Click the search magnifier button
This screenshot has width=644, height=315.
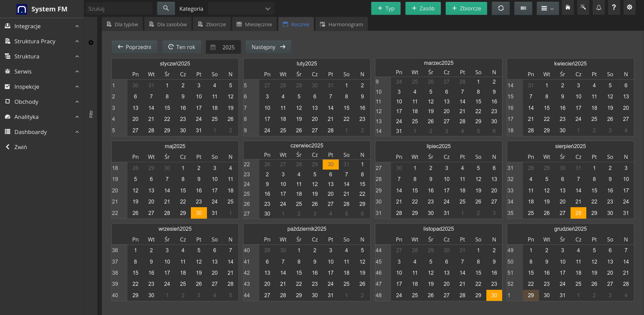[x=166, y=8]
